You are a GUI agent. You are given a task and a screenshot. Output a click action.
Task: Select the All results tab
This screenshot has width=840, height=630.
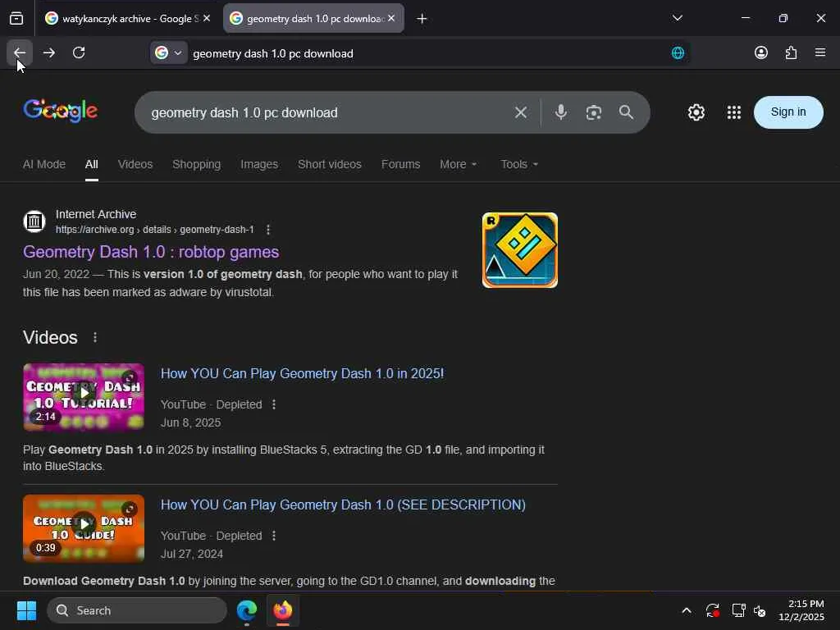pos(92,164)
